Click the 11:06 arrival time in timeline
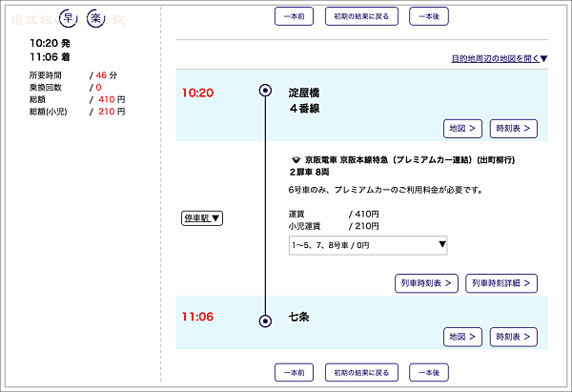This screenshot has width=572, height=392. click(x=197, y=317)
